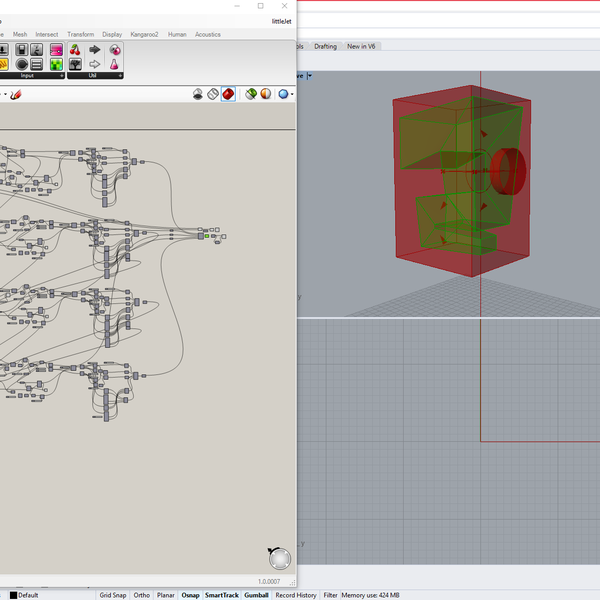Toggle Ortho mode in status bar
This screenshot has height=600, width=600.
pyautogui.click(x=141, y=595)
